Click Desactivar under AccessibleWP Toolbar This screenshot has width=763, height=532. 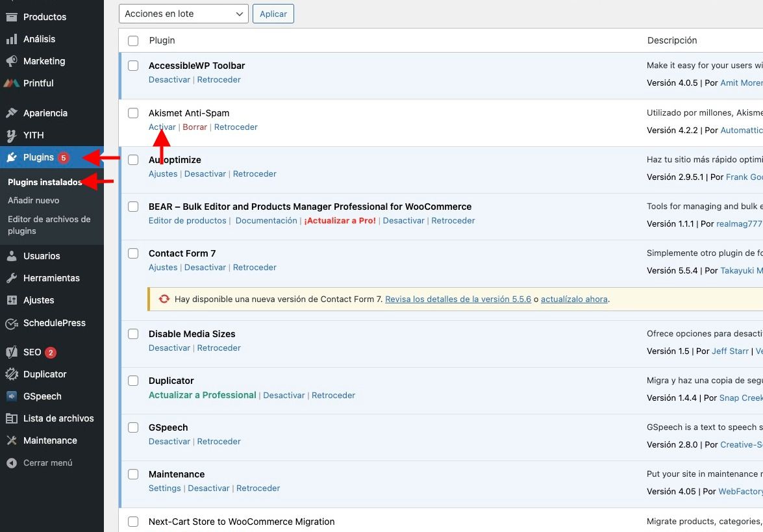coord(169,80)
